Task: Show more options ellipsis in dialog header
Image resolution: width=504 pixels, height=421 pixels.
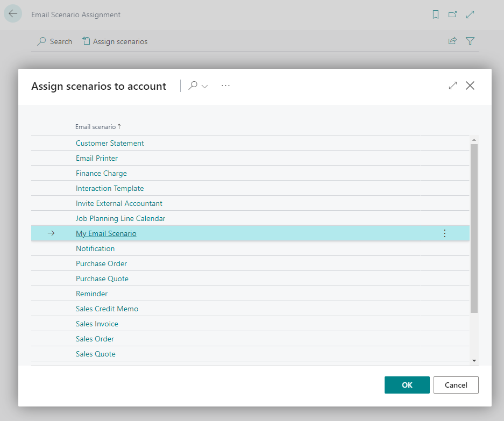Action: pyautogui.click(x=225, y=85)
